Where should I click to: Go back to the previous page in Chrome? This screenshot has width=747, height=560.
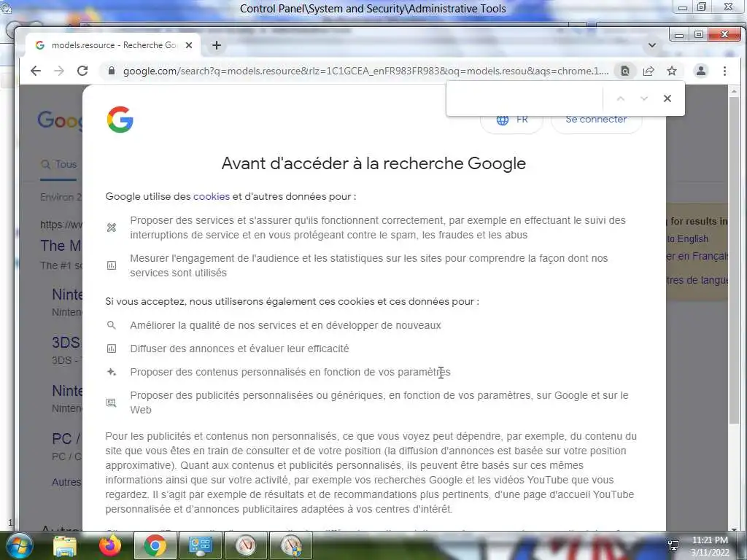coord(36,71)
